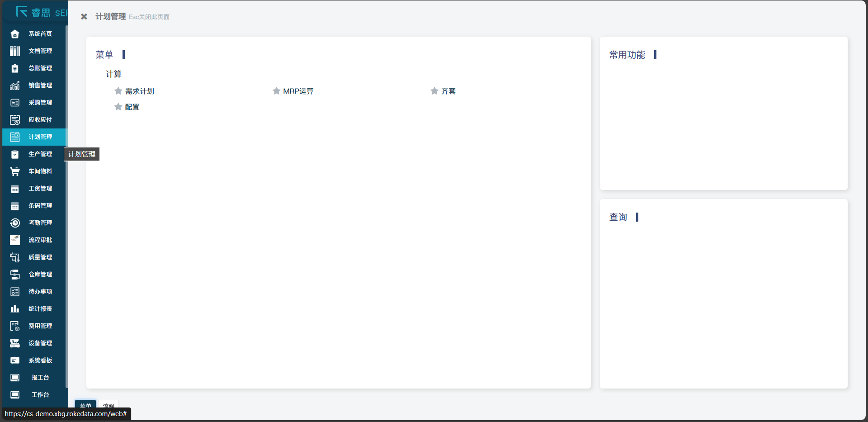Open 采购管理 from the sidebar icon
868x422 pixels.
tap(15, 102)
